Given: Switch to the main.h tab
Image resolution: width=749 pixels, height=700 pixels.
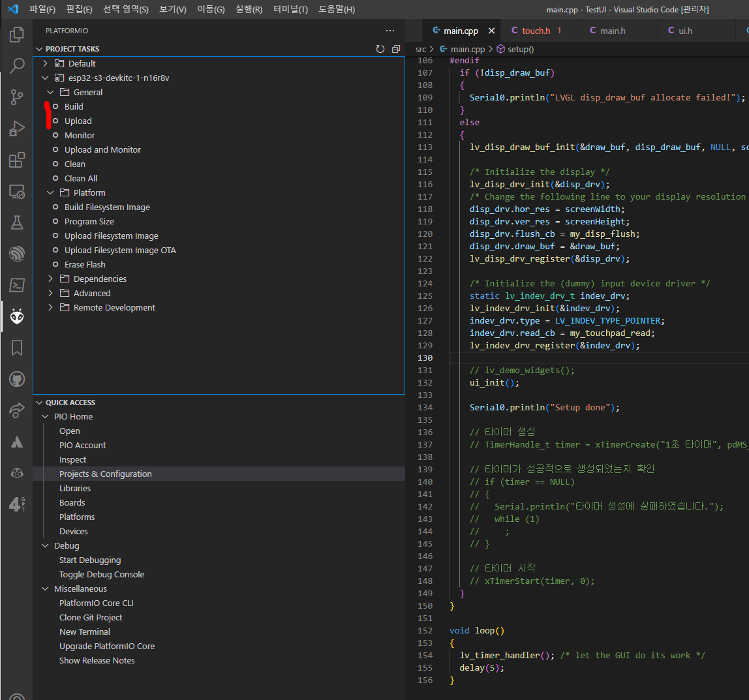Looking at the screenshot, I should 613,31.
